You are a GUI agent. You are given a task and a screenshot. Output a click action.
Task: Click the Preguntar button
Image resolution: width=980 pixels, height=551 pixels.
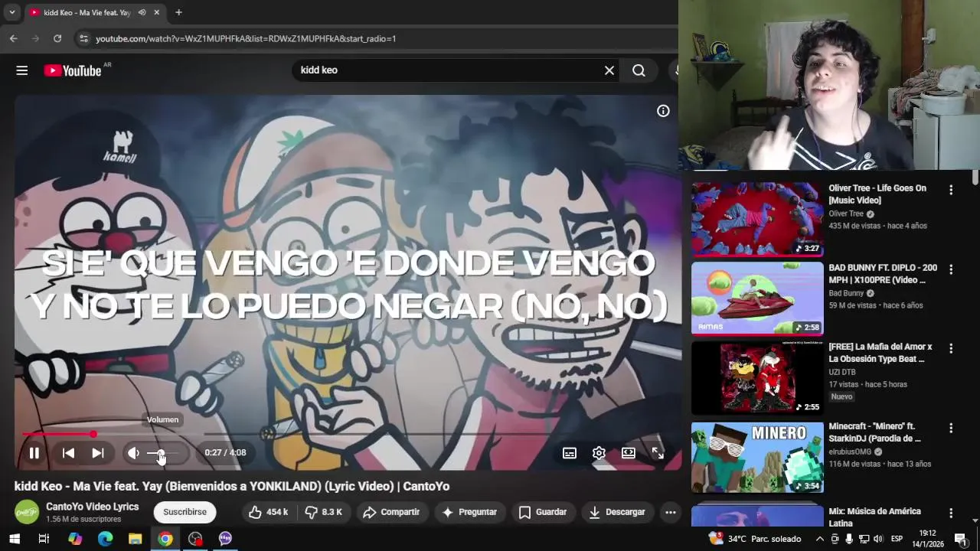tap(469, 512)
